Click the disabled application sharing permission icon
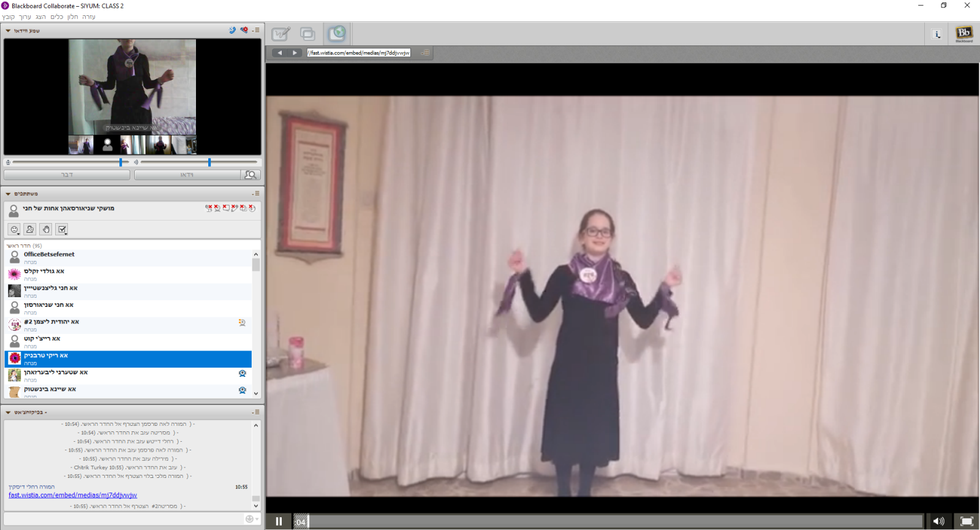Image resolution: width=980 pixels, height=530 pixels. [243, 208]
